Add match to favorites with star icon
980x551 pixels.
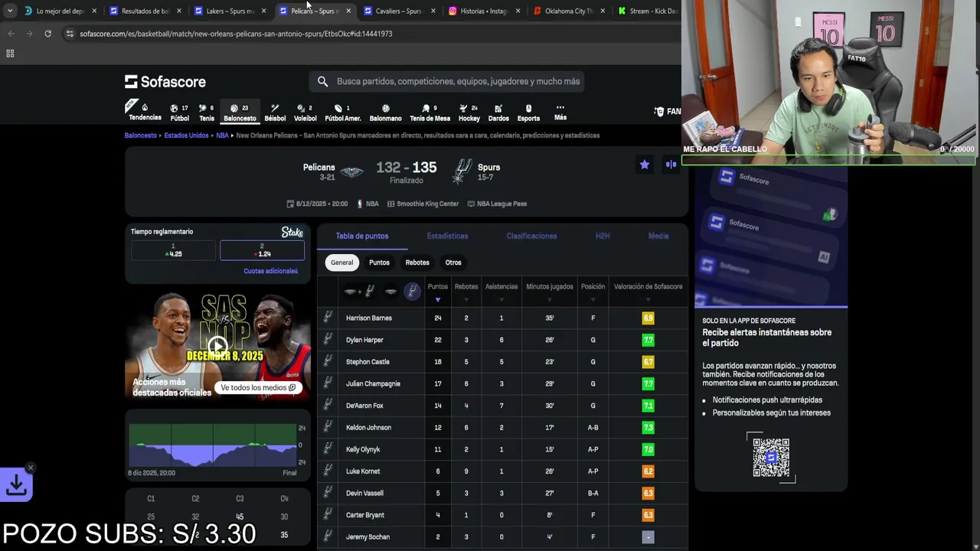[645, 165]
